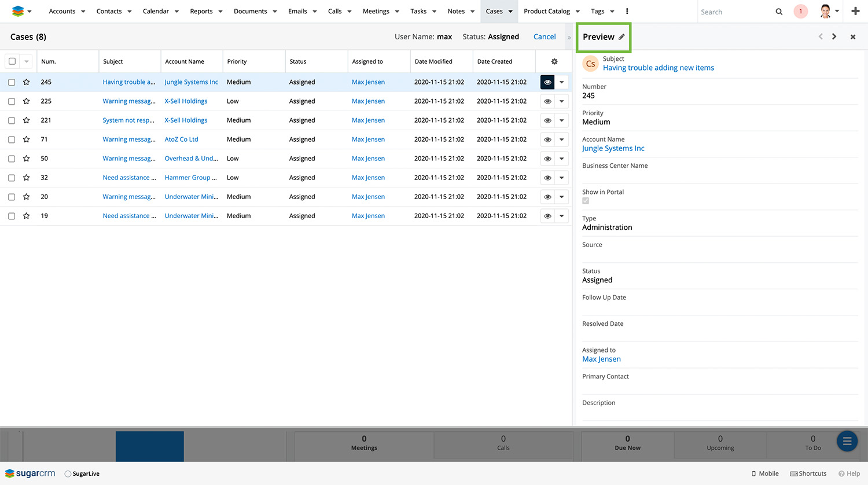Open the SugarCRM cube home icon

tap(18, 12)
